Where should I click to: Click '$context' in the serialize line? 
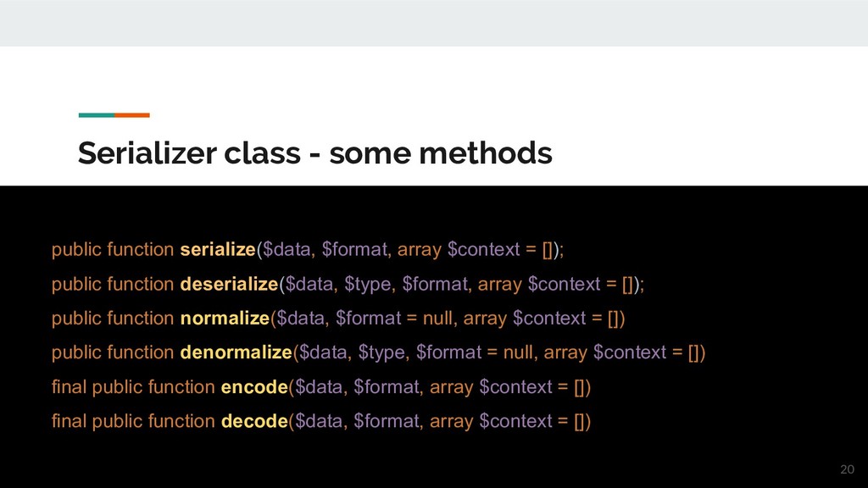pyautogui.click(x=483, y=250)
